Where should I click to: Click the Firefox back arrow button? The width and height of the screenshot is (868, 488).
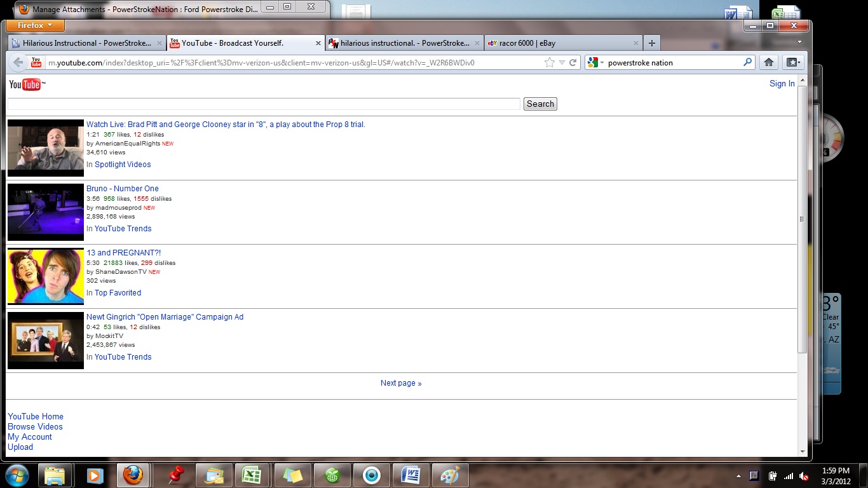pyautogui.click(x=18, y=62)
